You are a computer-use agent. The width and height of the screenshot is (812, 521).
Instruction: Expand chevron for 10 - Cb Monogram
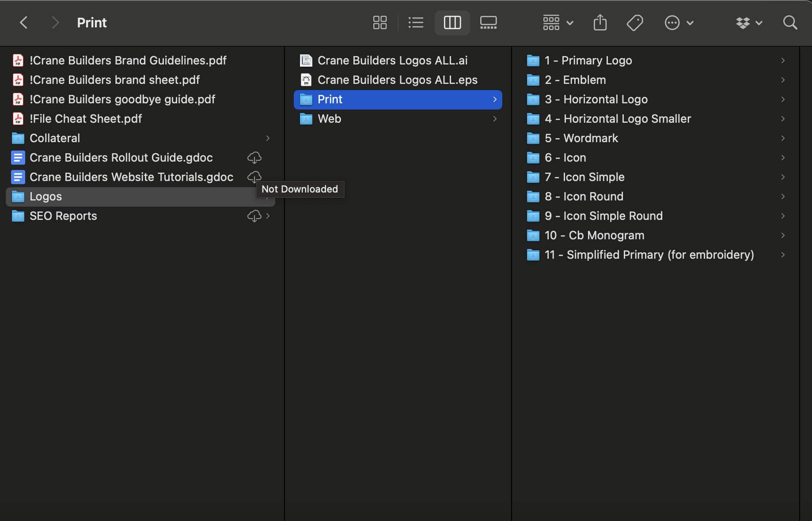click(783, 235)
